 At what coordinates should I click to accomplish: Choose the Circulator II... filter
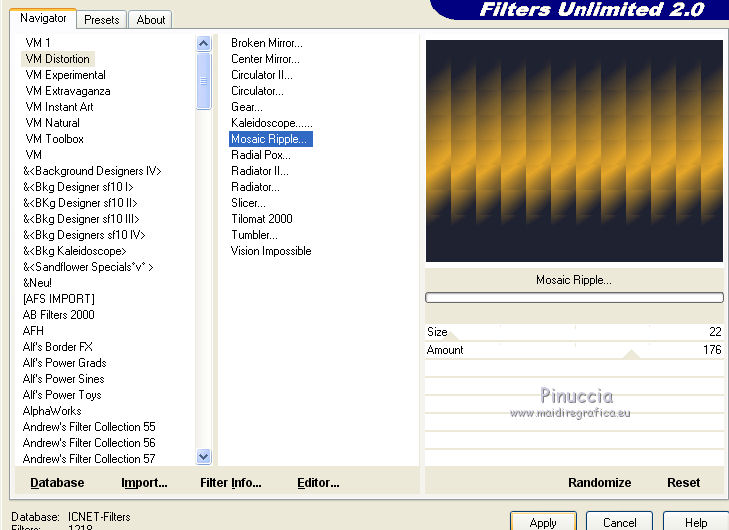(x=262, y=75)
